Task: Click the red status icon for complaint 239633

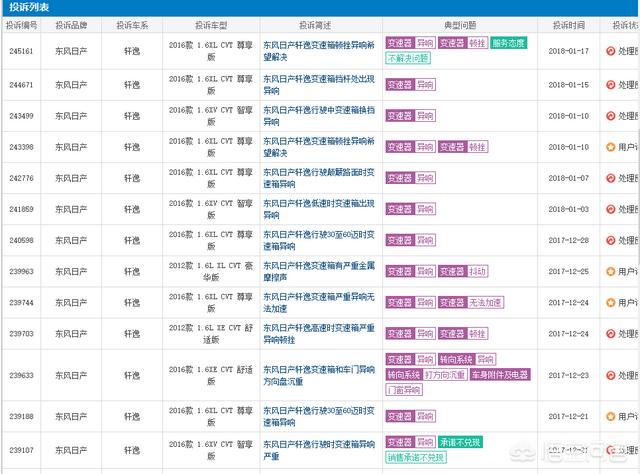Action: tap(610, 376)
